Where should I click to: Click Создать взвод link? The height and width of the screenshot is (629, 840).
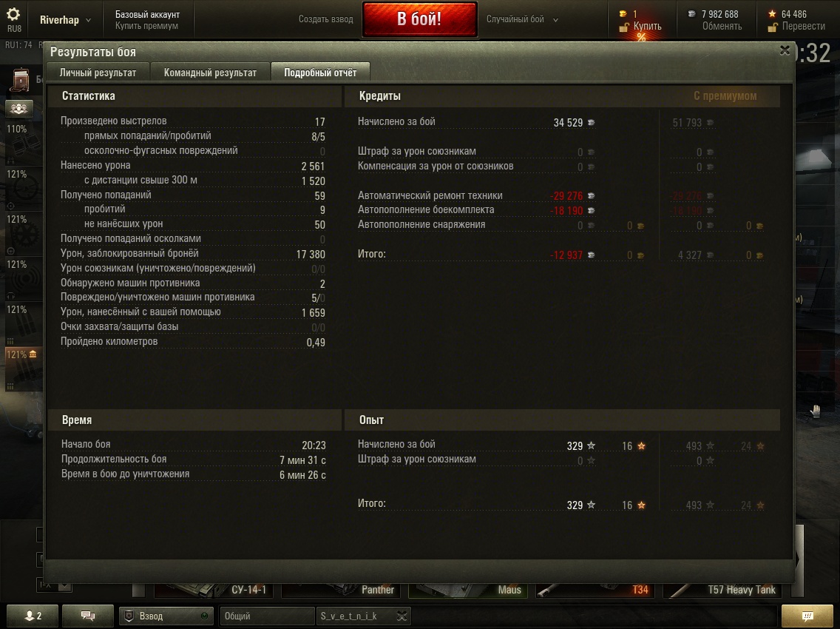pos(325,19)
